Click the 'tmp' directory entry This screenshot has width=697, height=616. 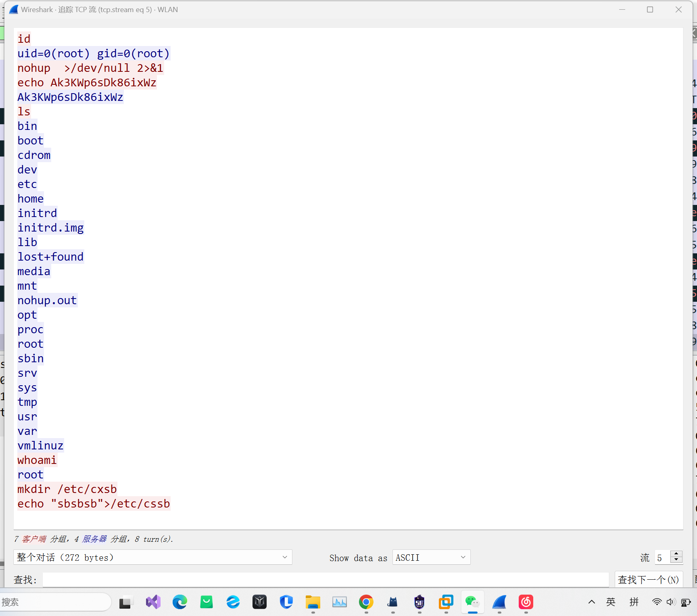click(27, 402)
